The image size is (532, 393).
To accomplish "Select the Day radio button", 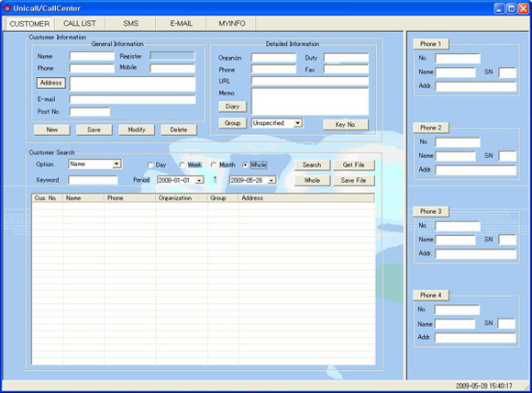I will click(150, 165).
